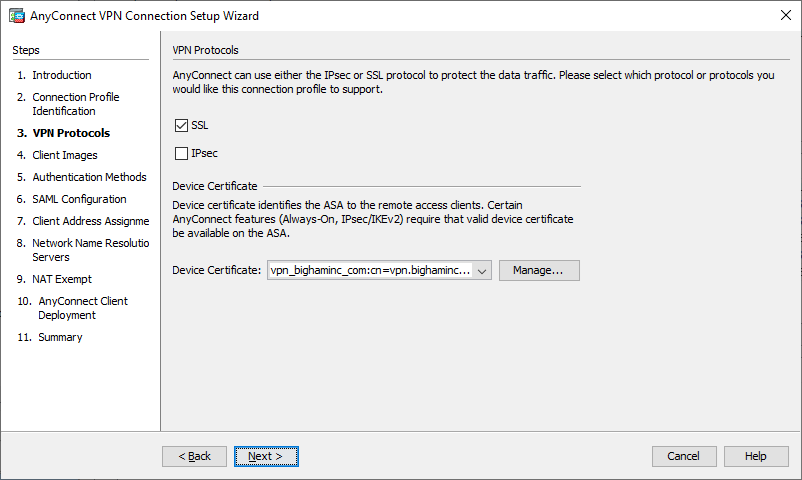The image size is (802, 480).
Task: Open the Device Certificate dropdown arrow
Action: pyautogui.click(x=482, y=271)
